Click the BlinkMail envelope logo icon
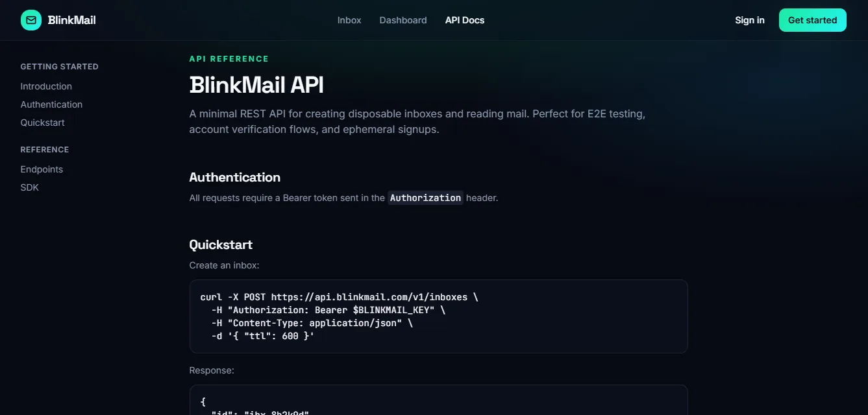This screenshot has height=415, width=868. [31, 20]
